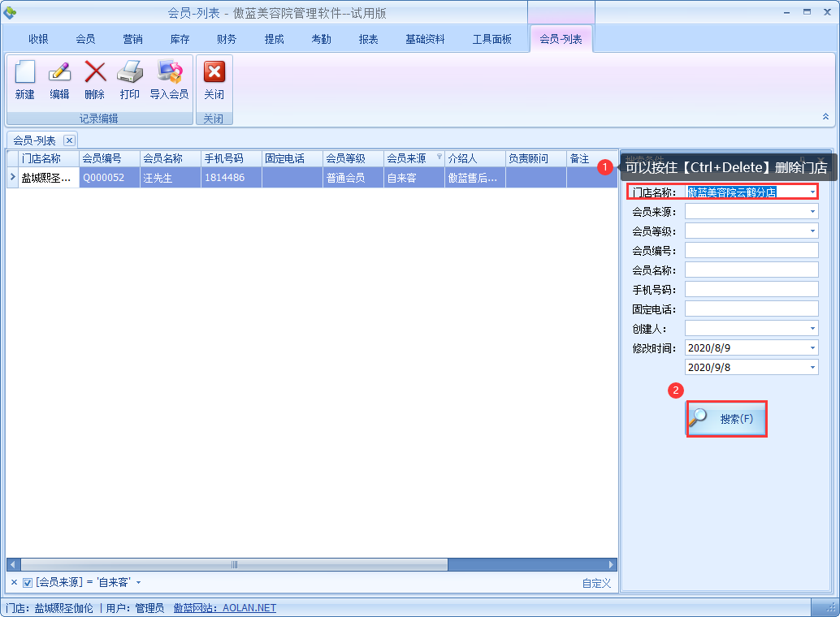Click the 导入会员 (Import members) icon

(169, 73)
